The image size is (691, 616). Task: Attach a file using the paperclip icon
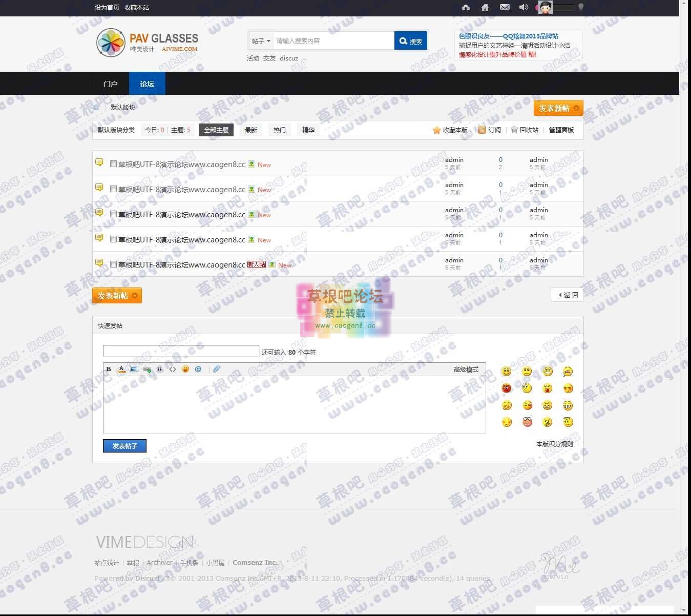pos(217,369)
